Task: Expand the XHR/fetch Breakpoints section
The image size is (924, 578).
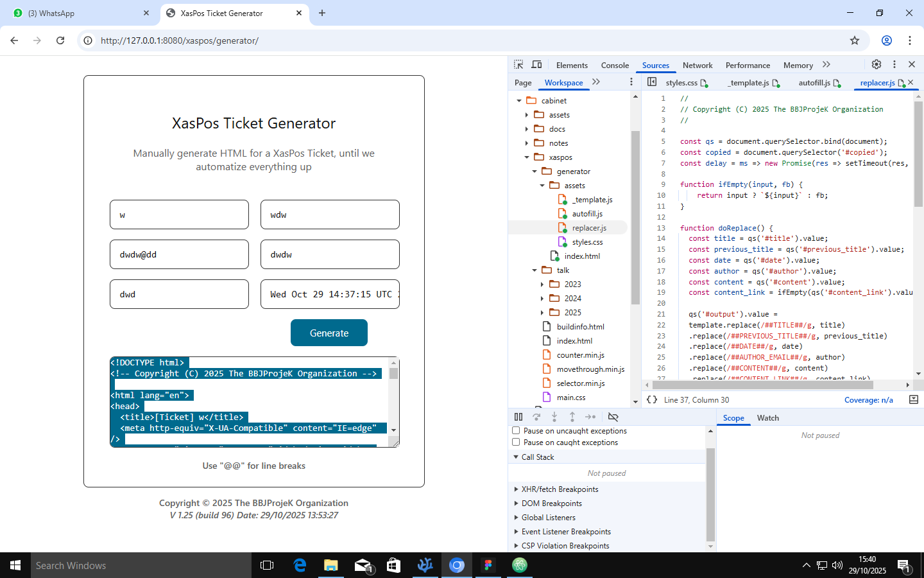Action: 560,489
